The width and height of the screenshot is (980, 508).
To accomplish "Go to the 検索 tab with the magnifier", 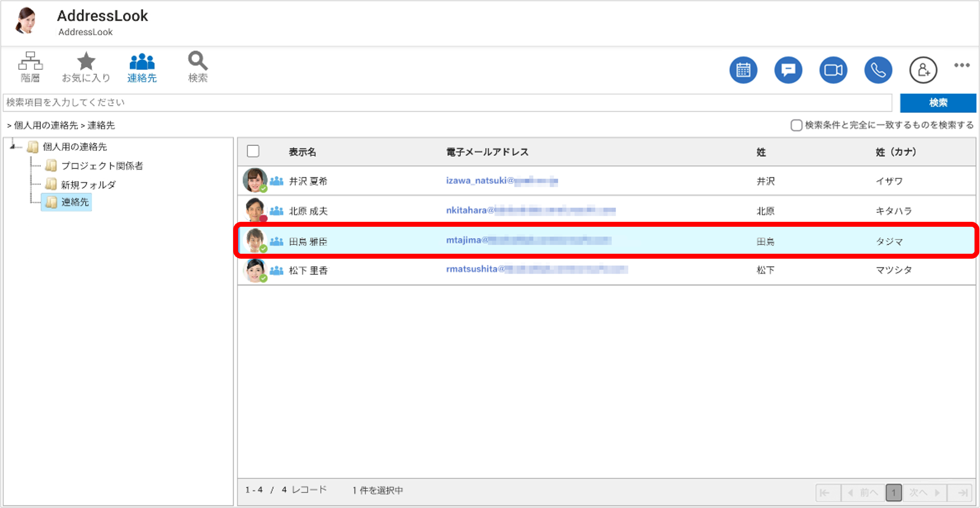I will [x=197, y=67].
